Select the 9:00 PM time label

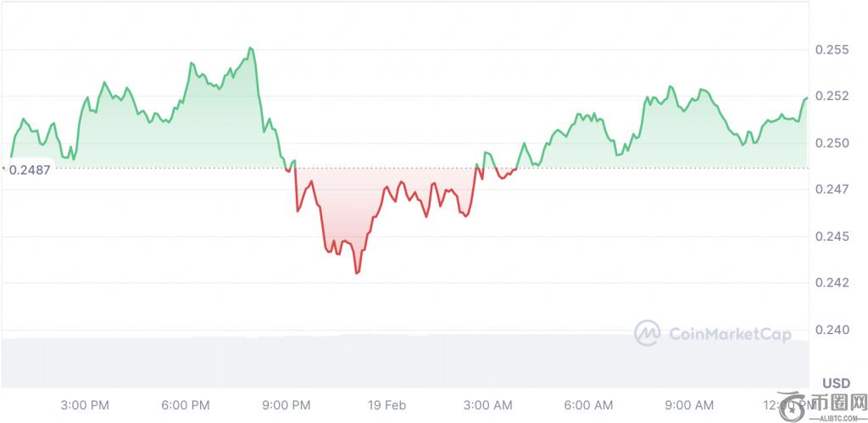tap(287, 404)
